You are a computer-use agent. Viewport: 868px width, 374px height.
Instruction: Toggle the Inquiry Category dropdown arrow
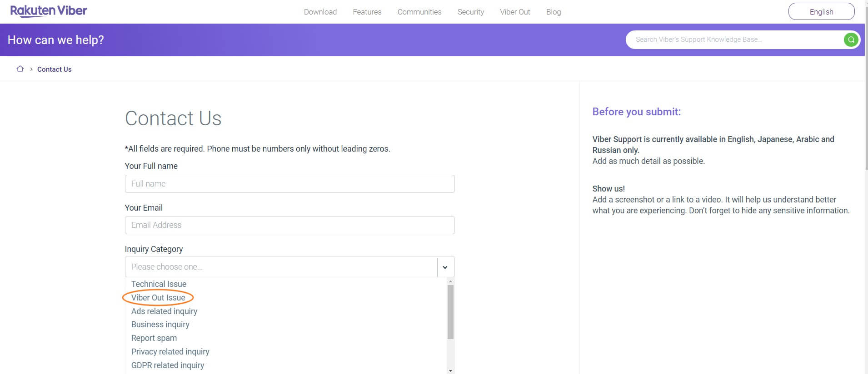[x=445, y=267]
